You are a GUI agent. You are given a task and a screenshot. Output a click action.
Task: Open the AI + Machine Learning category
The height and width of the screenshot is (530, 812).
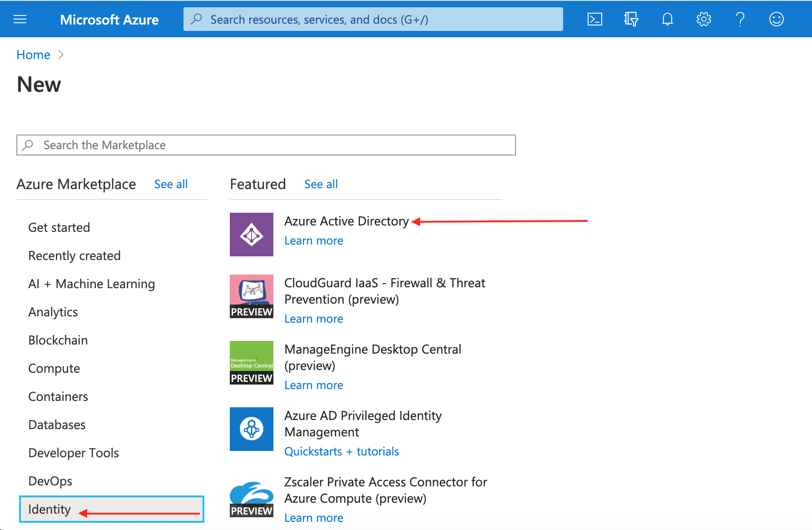click(91, 284)
